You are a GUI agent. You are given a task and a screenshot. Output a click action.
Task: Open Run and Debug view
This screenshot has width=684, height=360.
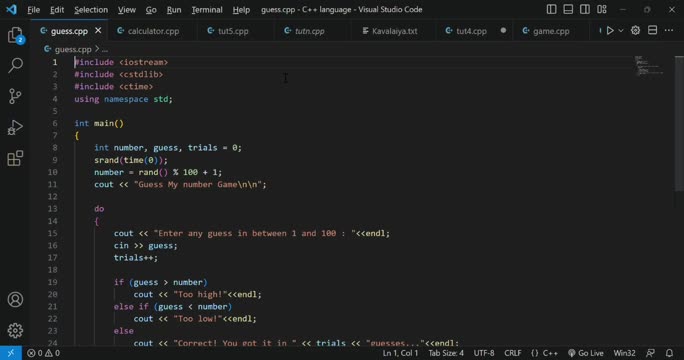(x=15, y=127)
